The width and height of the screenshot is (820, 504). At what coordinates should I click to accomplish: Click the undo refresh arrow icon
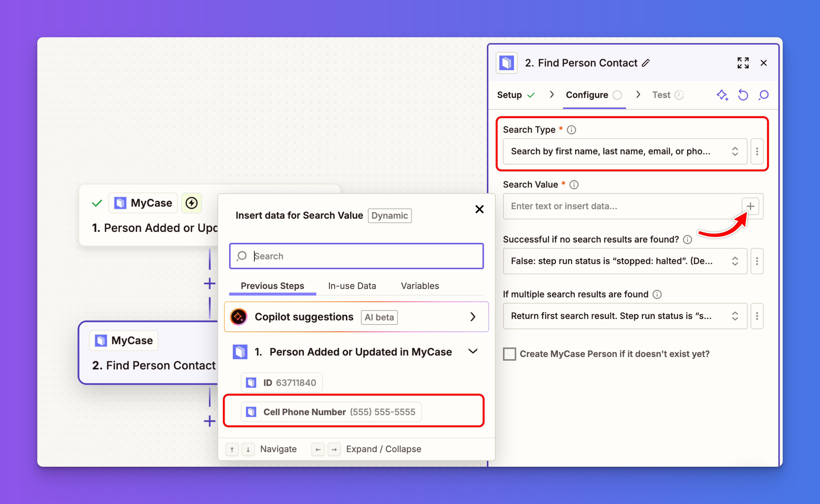(x=743, y=95)
